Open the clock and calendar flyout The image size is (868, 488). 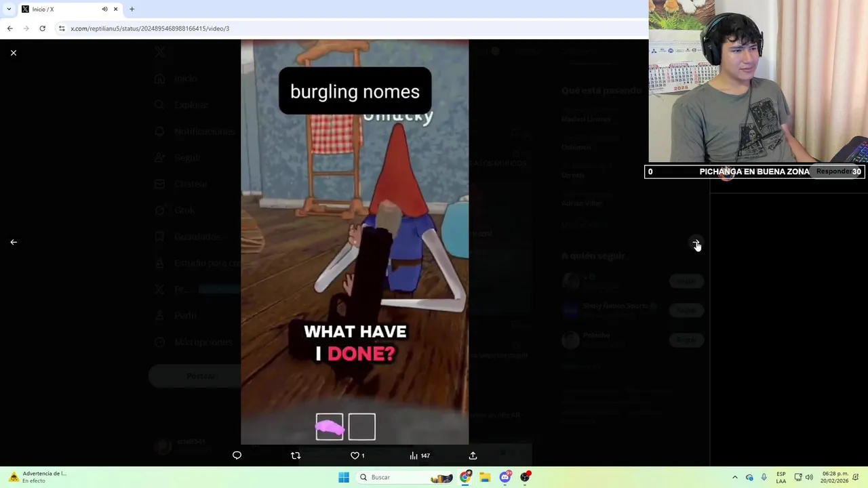pos(835,477)
